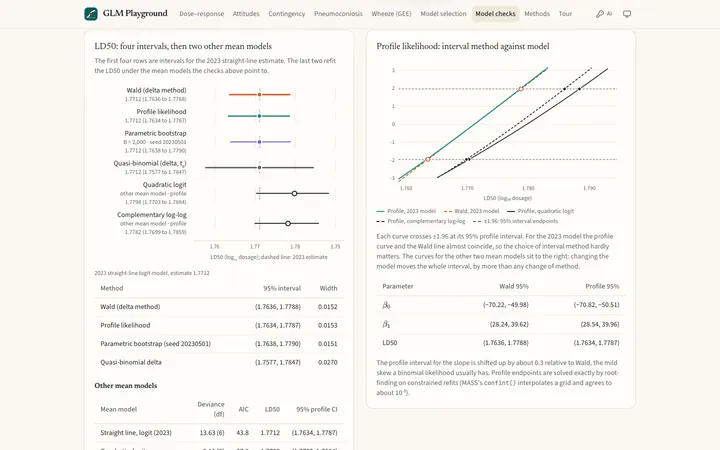This screenshot has width=720, height=450.
Task: Click the deviance value 13.63 (6)
Action: point(212,433)
